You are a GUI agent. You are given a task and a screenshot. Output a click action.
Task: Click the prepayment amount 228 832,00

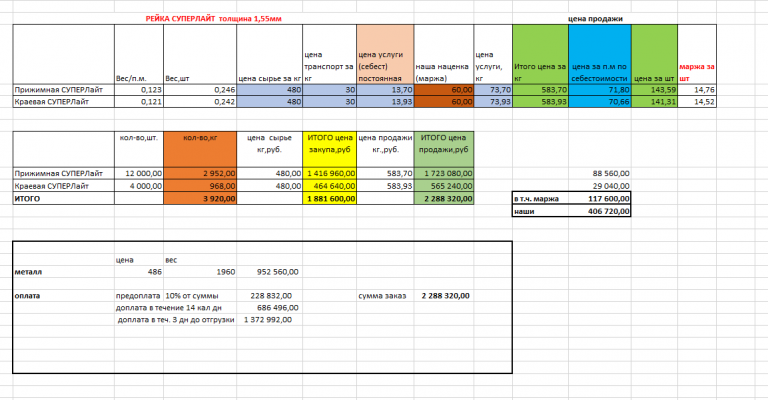(x=269, y=296)
